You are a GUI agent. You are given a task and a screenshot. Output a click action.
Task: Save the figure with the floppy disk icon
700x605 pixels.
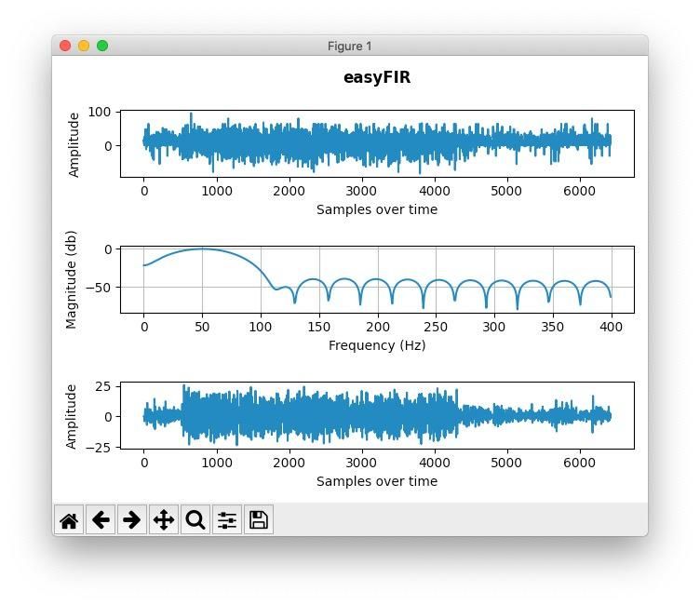(x=259, y=519)
